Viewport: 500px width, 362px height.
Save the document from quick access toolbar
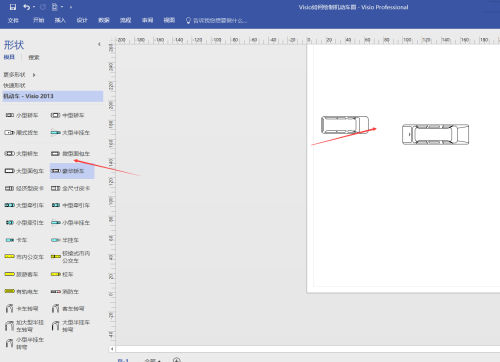point(13,7)
